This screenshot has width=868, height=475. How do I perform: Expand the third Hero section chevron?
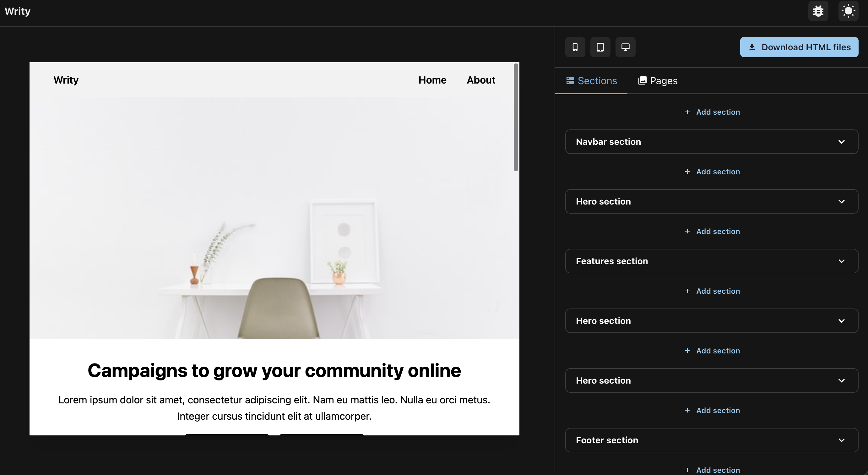[x=841, y=381]
